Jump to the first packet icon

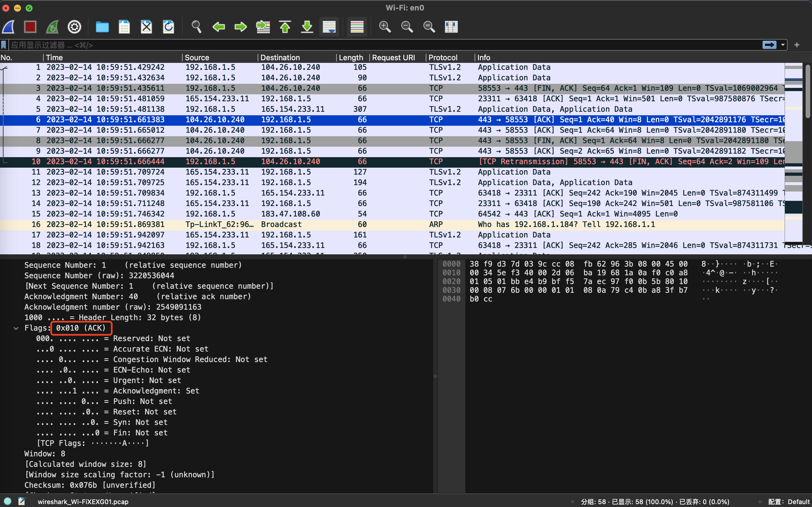click(x=285, y=27)
